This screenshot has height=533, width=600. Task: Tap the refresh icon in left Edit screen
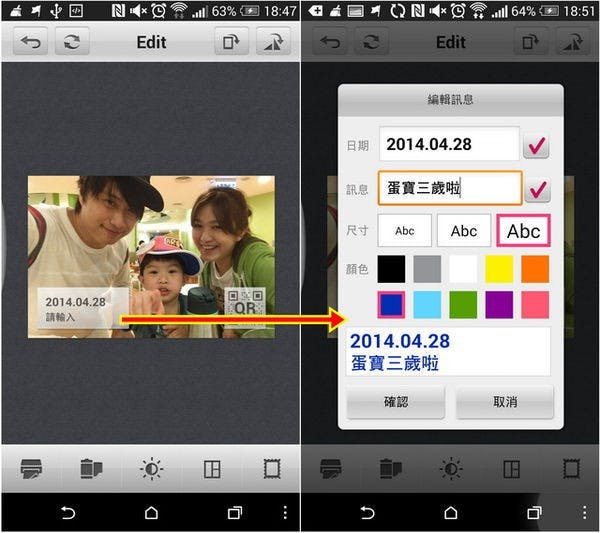72,41
